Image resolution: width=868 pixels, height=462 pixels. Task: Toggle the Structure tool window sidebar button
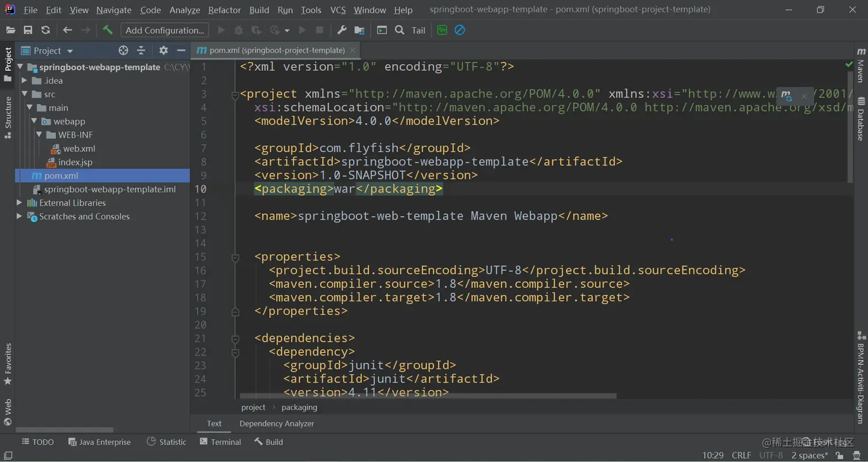pos(8,117)
